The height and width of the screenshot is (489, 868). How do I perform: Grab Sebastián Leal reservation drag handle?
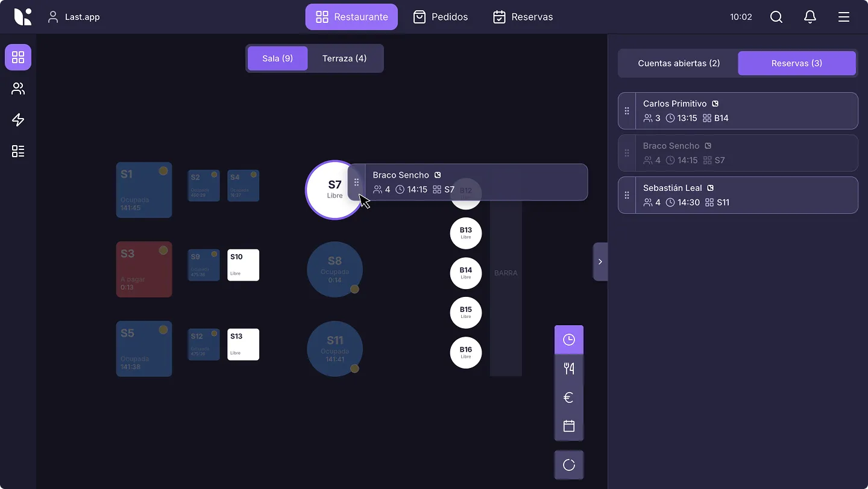point(627,195)
